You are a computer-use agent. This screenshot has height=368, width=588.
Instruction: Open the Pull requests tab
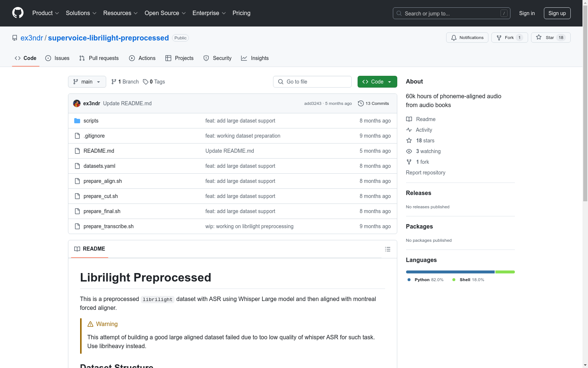click(99, 58)
